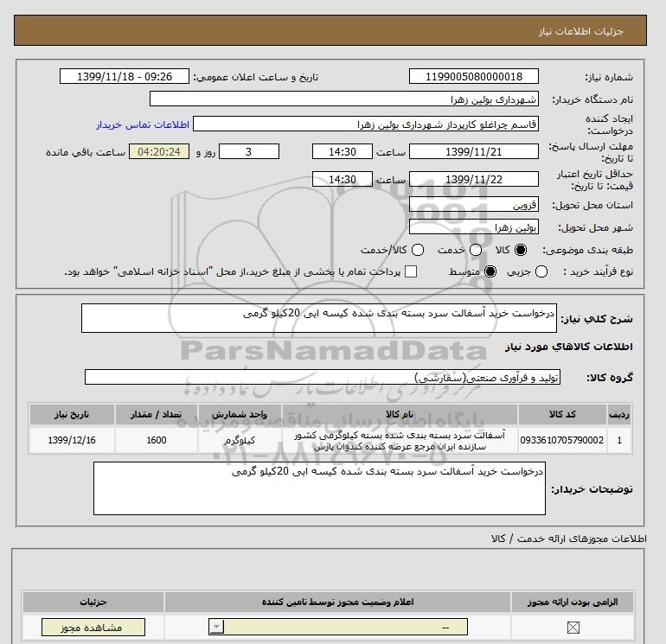Click the remaining days field showing 3

(x=249, y=151)
